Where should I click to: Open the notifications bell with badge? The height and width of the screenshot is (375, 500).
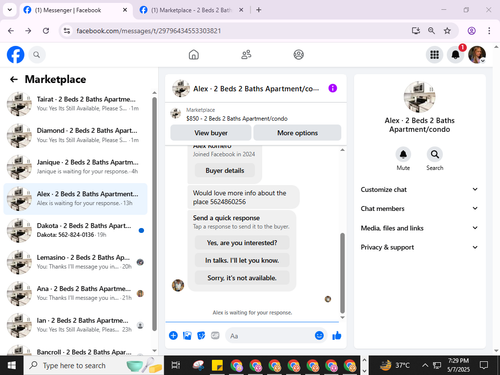456,54
